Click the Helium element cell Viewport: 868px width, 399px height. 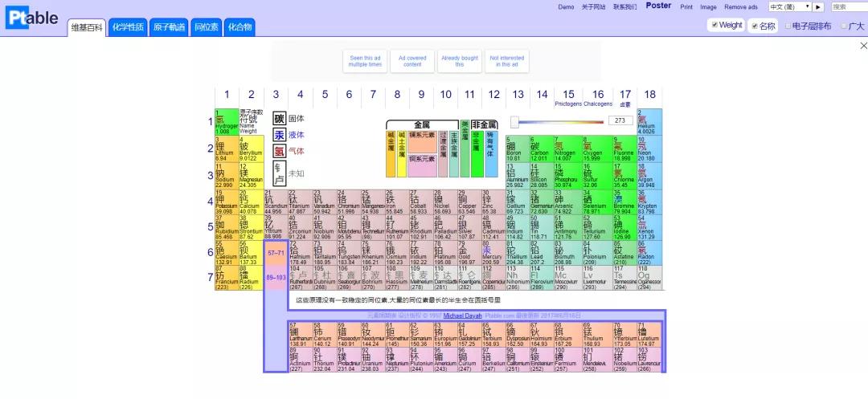click(649, 122)
